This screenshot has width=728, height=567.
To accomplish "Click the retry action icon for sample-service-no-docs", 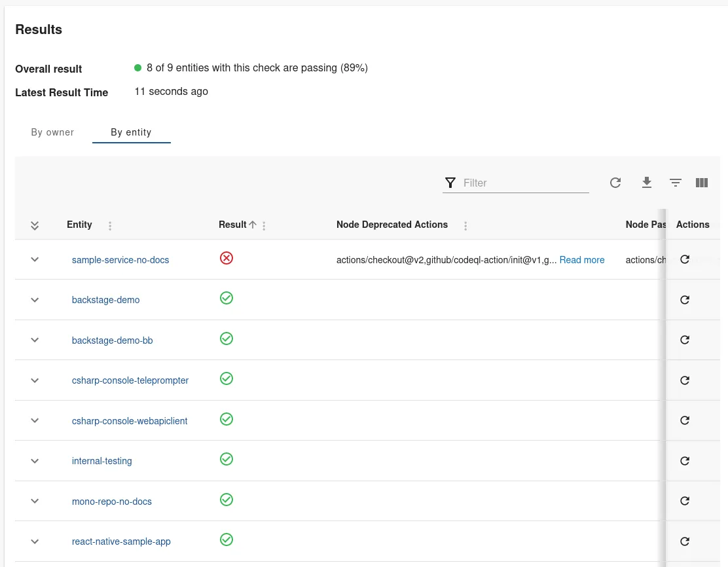I will click(685, 259).
